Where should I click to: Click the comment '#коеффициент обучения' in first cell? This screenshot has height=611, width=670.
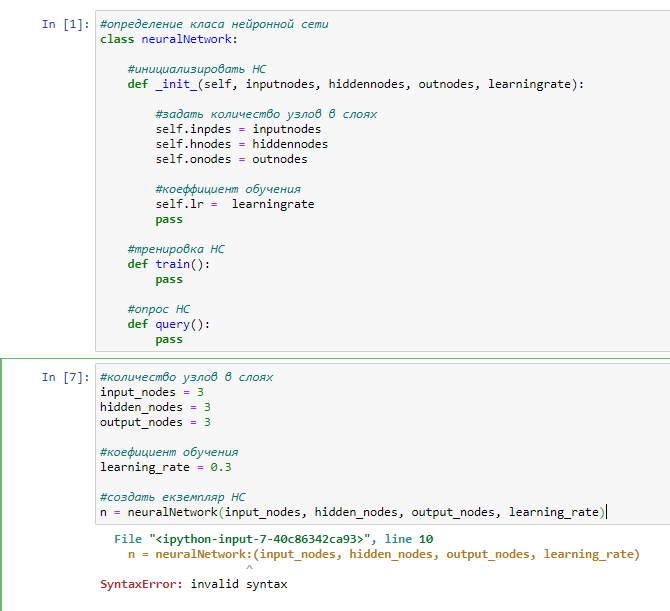pos(228,189)
